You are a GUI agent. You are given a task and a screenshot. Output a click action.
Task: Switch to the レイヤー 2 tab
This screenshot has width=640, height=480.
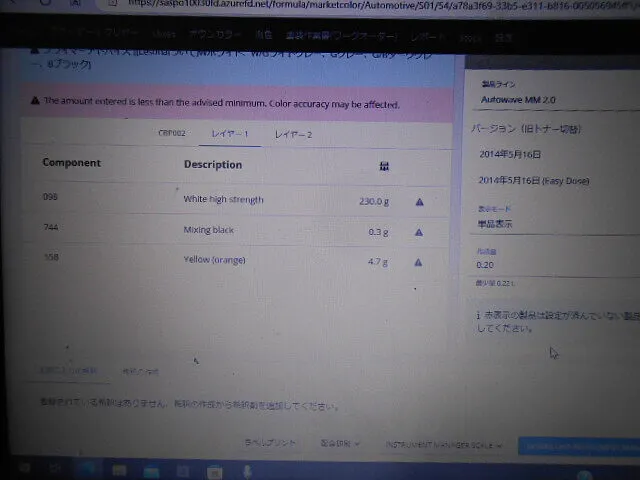[294, 134]
